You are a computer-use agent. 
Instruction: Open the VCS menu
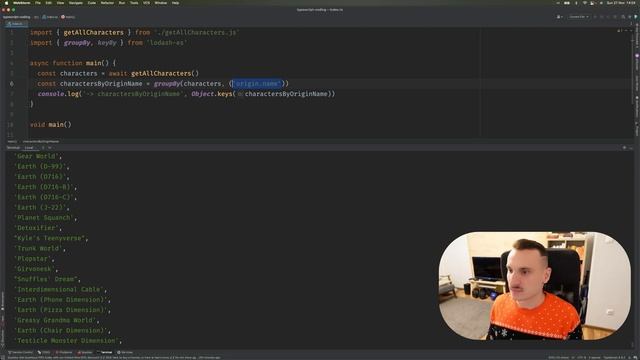pyautogui.click(x=146, y=3)
